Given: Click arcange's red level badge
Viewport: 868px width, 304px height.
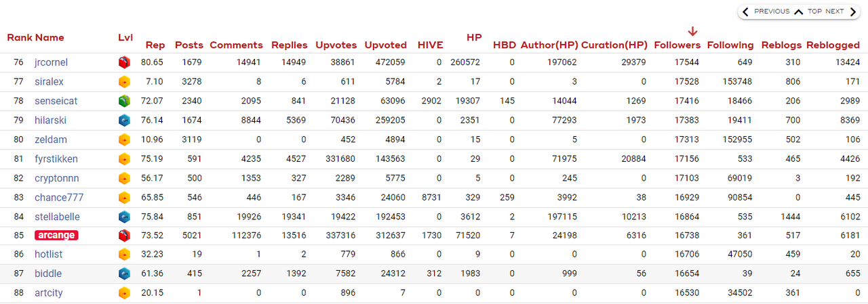Looking at the screenshot, I should click(x=123, y=236).
